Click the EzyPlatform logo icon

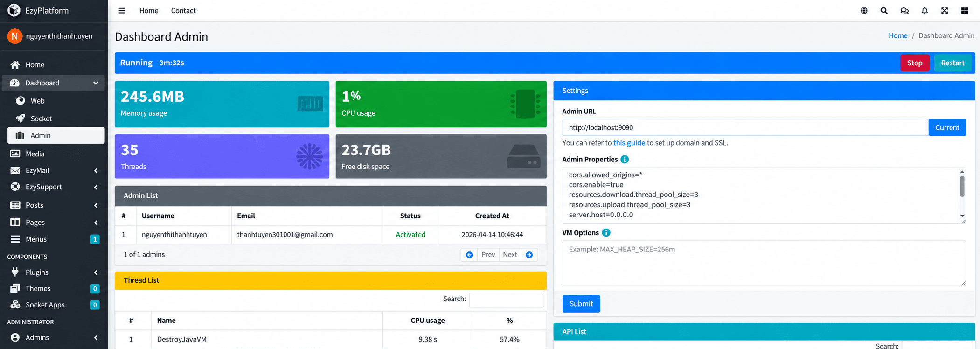14,10
